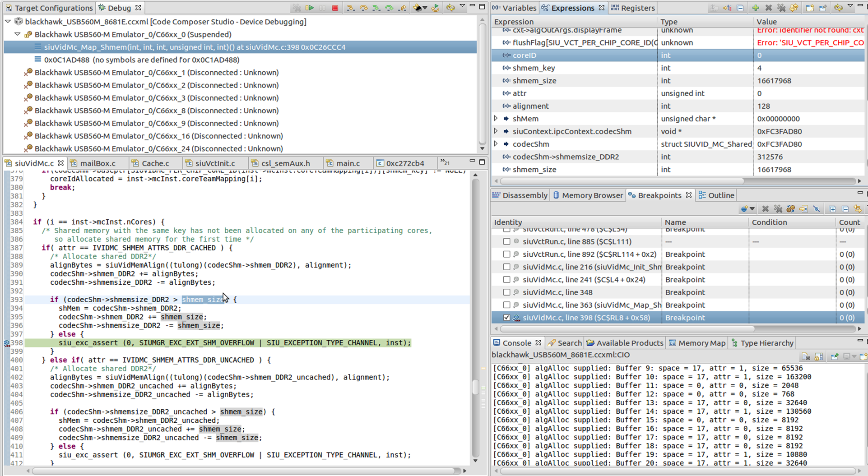This screenshot has width=868, height=476.
Task: Enable breakpoint siuVctRun.c line 885
Action: pyautogui.click(x=507, y=241)
